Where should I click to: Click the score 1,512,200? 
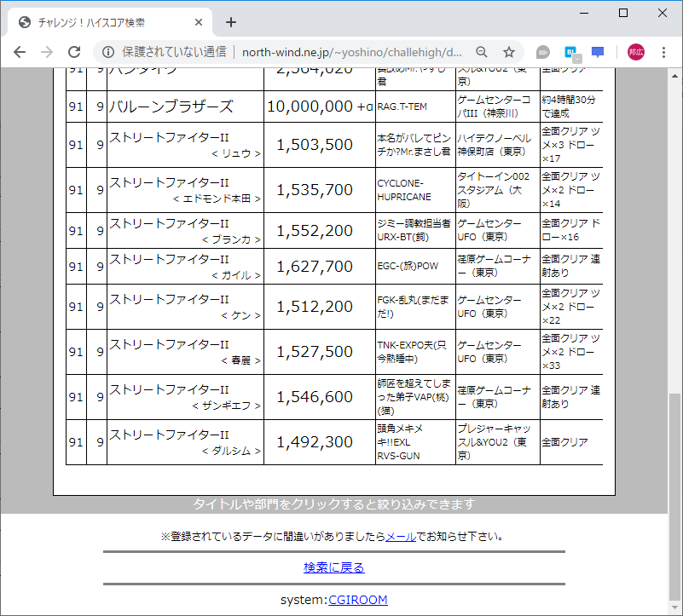(x=315, y=307)
